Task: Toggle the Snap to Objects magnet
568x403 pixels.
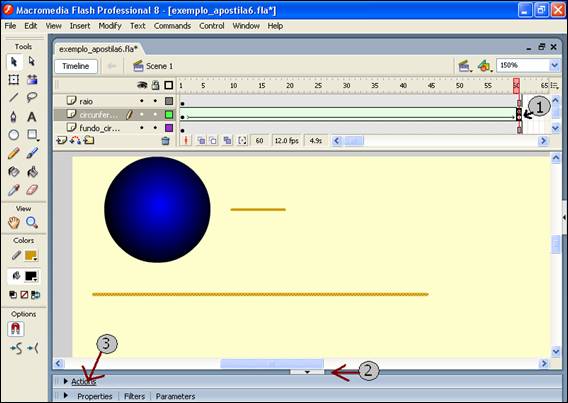Action: tap(15, 329)
